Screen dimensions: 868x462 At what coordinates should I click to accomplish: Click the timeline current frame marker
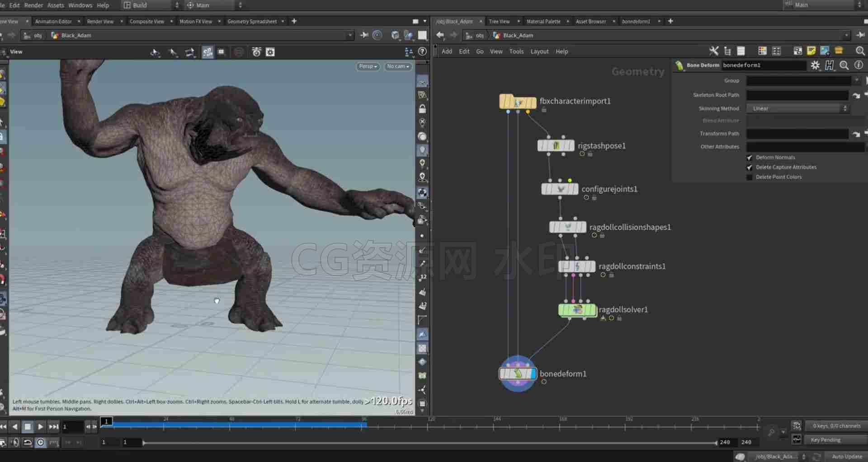coord(106,421)
